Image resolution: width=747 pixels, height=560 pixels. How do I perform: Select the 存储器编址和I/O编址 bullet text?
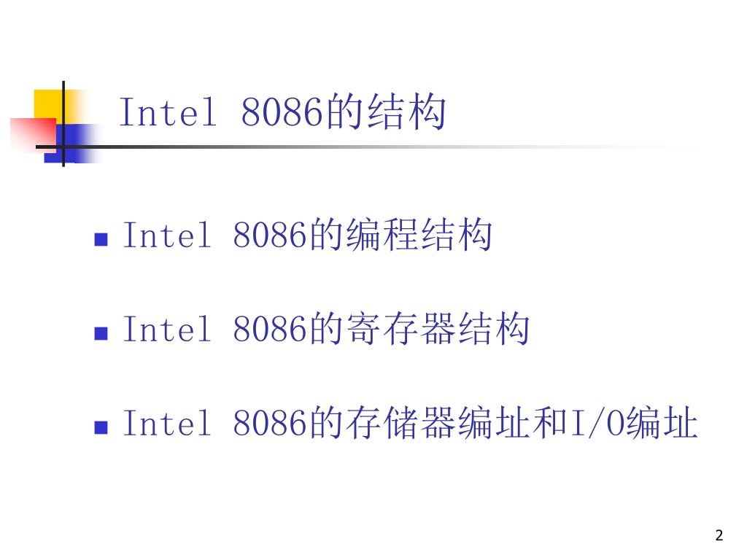522,422
